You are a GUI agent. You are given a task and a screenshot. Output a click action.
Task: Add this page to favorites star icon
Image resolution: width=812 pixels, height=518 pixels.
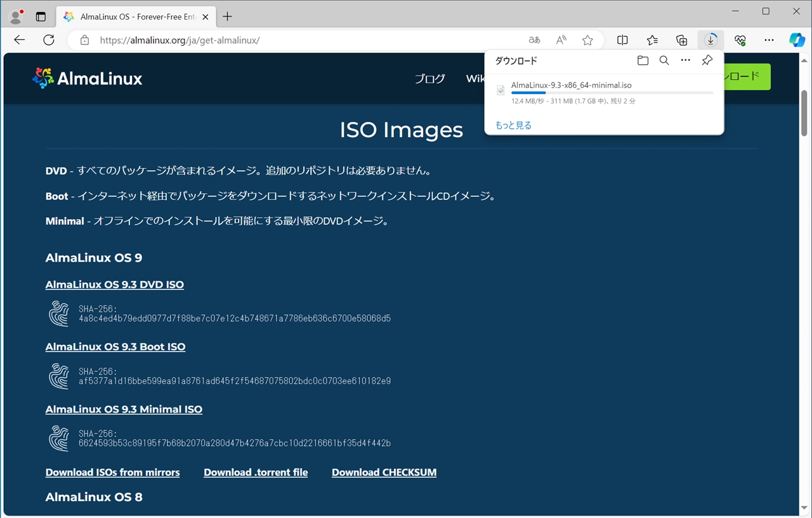tap(587, 40)
